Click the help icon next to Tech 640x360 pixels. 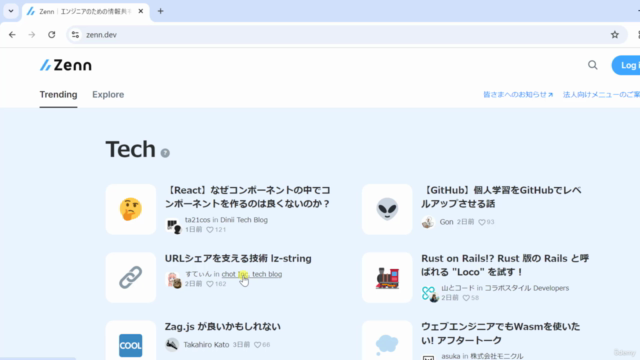coord(165,153)
